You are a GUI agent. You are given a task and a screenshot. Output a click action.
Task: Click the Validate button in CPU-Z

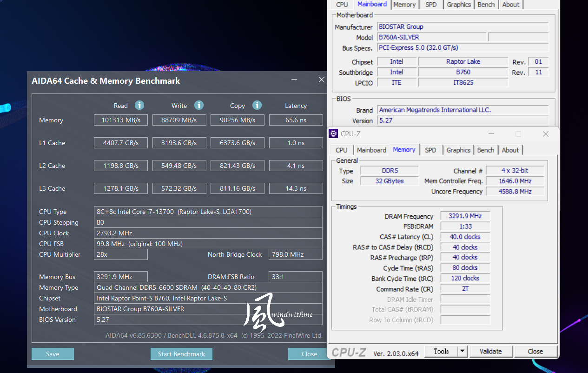(x=491, y=351)
